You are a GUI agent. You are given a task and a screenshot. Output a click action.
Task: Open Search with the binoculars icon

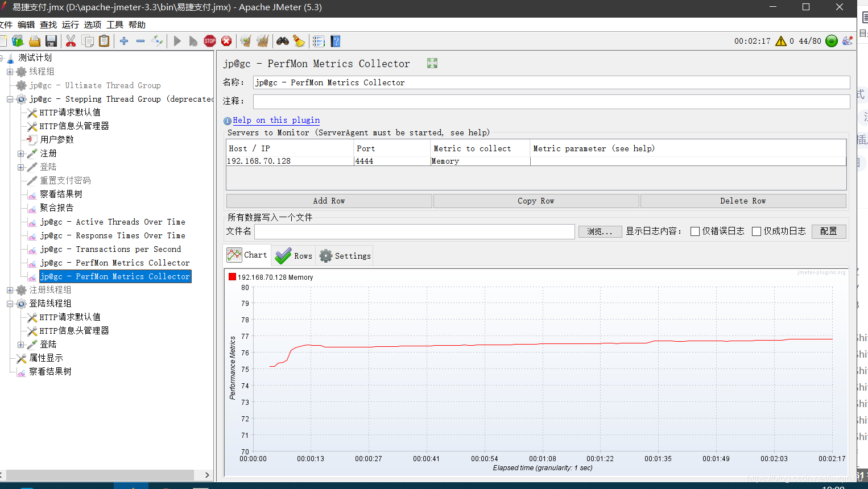coord(283,41)
